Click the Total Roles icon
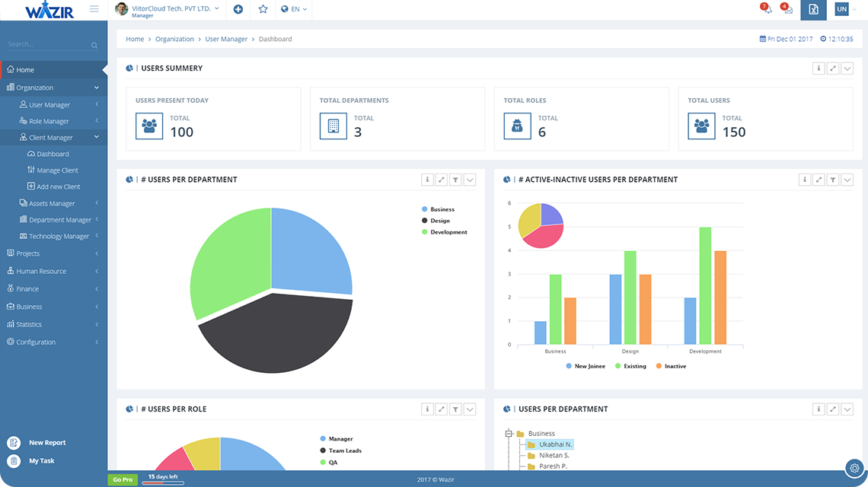 (x=518, y=126)
